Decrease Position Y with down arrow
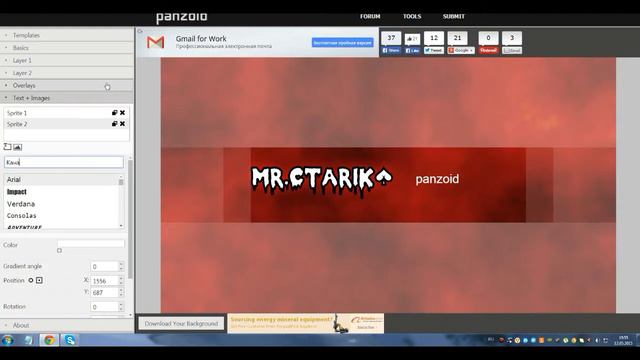The width and height of the screenshot is (640, 360). click(121, 295)
